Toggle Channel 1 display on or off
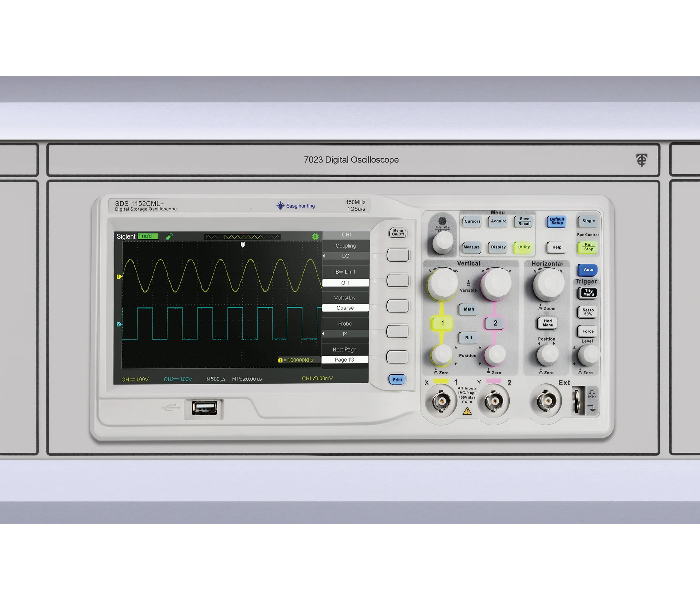 [442, 323]
